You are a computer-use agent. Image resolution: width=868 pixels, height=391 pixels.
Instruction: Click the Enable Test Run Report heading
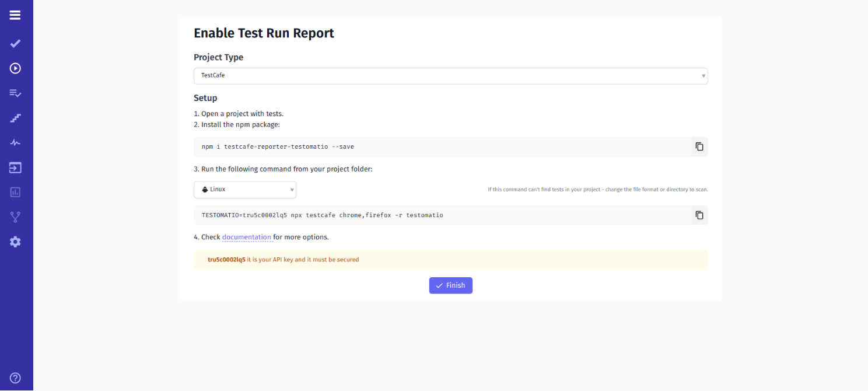264,33
